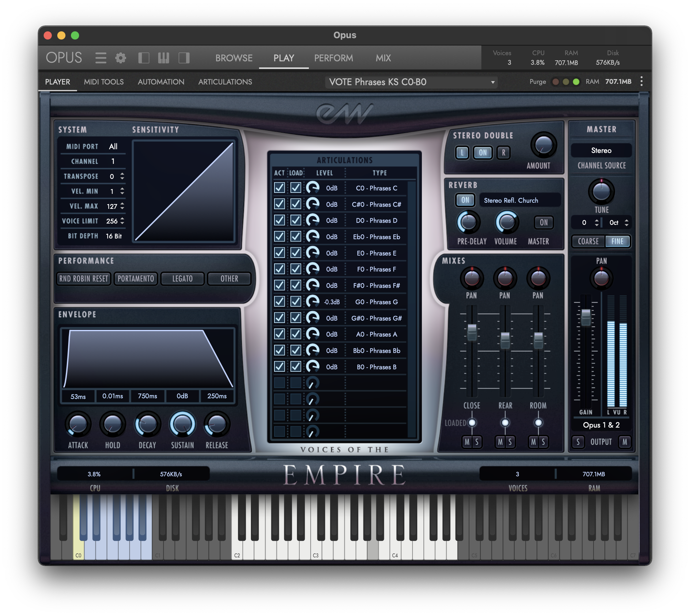Toggle the ON button in Stereo Double

pyautogui.click(x=482, y=153)
